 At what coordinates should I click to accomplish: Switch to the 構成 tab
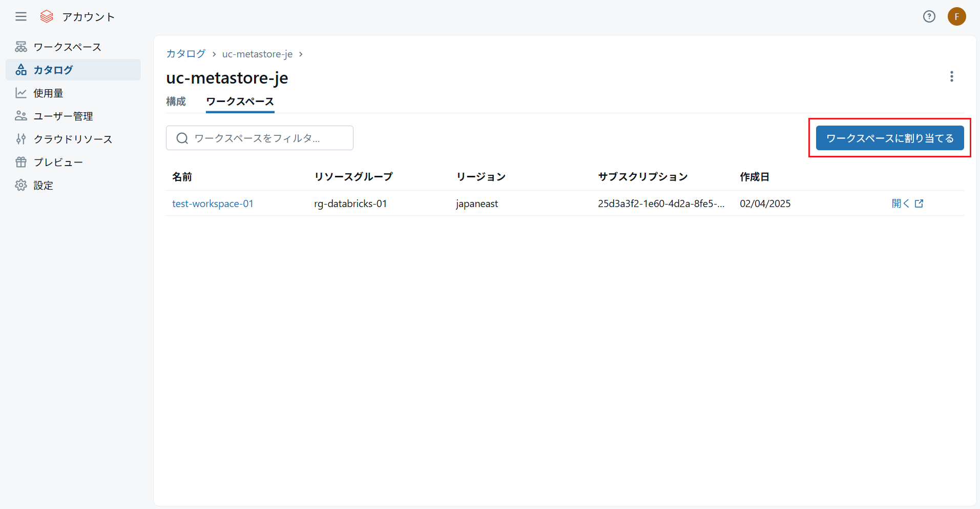[x=176, y=101]
